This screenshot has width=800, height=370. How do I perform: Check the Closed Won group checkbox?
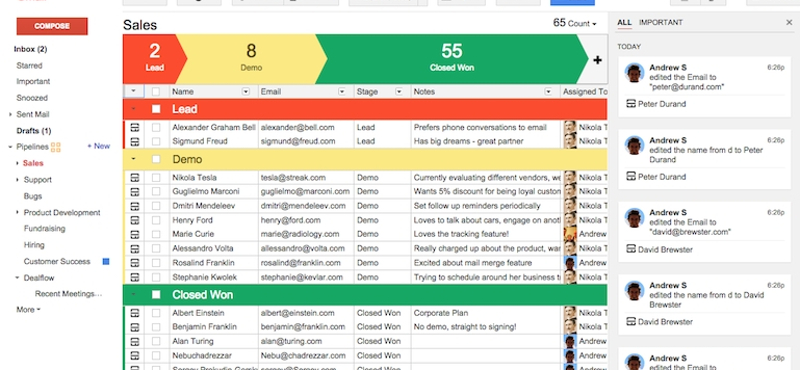156,294
